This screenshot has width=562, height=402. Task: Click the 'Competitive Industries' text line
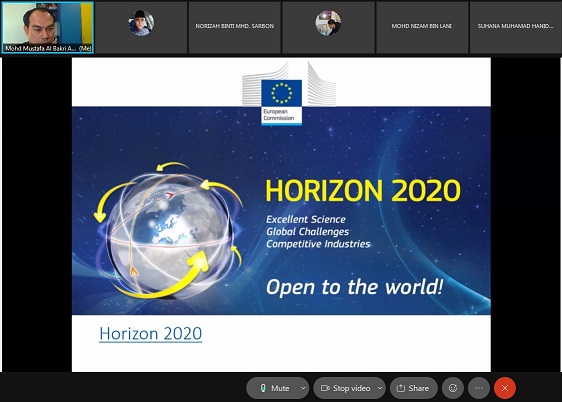318,244
